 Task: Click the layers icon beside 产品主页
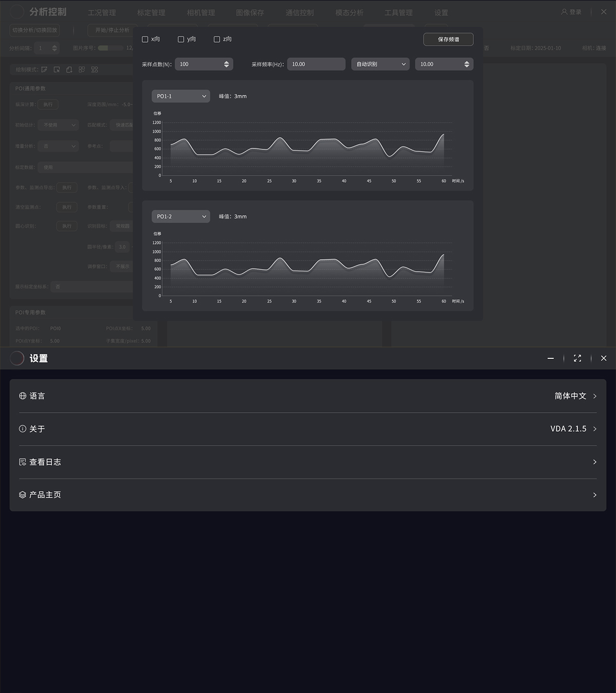(x=23, y=495)
